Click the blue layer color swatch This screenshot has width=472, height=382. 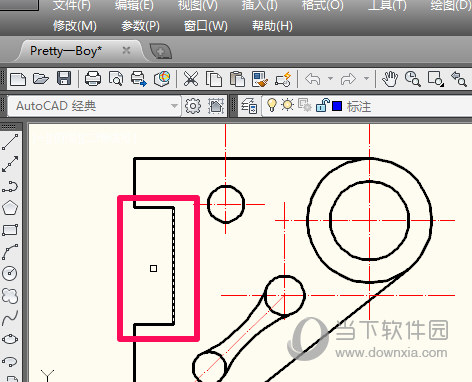tap(337, 106)
